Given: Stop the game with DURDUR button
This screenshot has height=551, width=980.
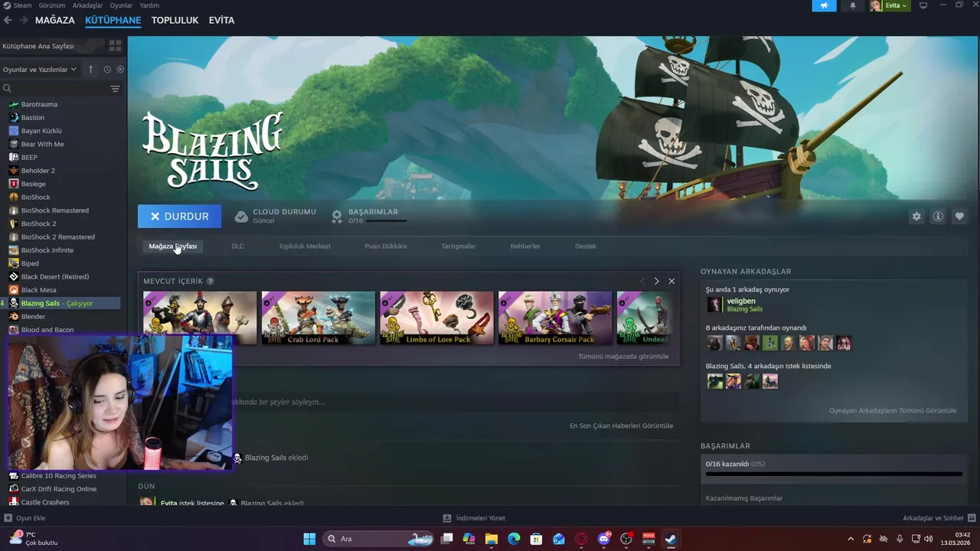Looking at the screenshot, I should [179, 217].
